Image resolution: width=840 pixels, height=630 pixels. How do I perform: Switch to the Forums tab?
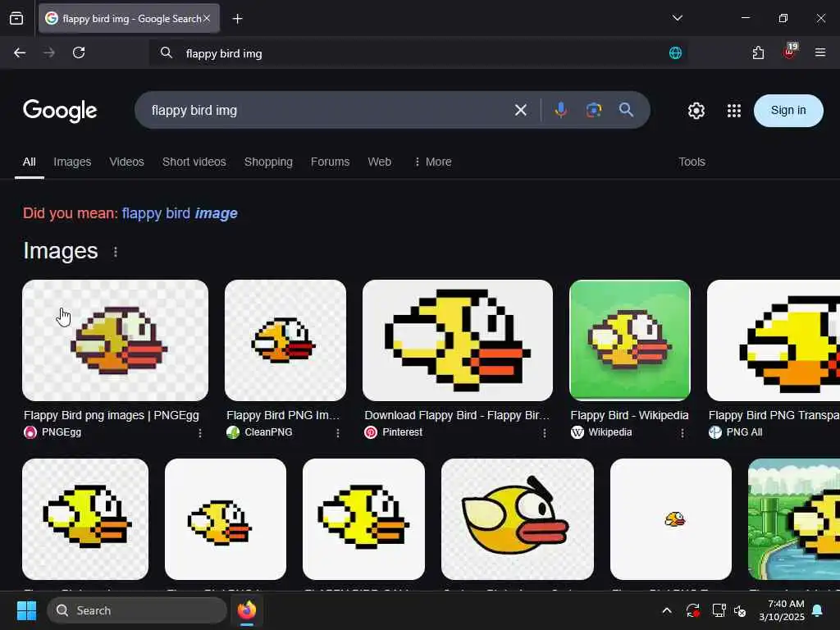[x=330, y=162]
